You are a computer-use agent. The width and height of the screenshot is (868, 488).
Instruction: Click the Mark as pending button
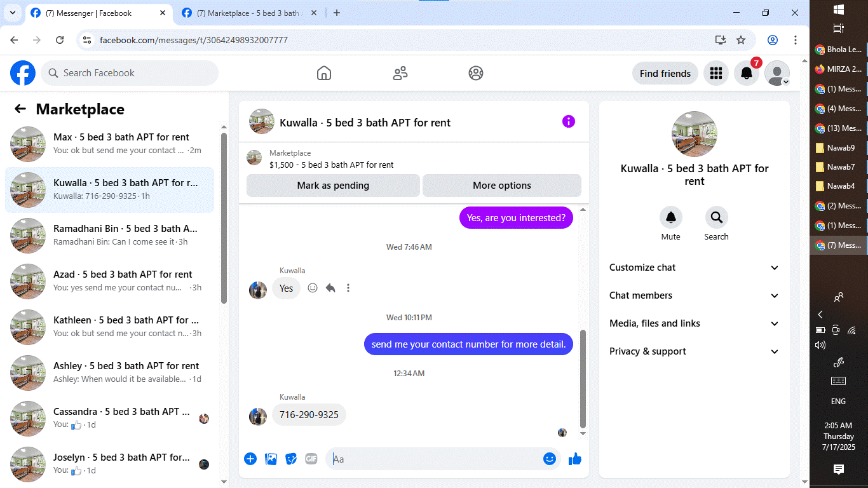click(333, 186)
